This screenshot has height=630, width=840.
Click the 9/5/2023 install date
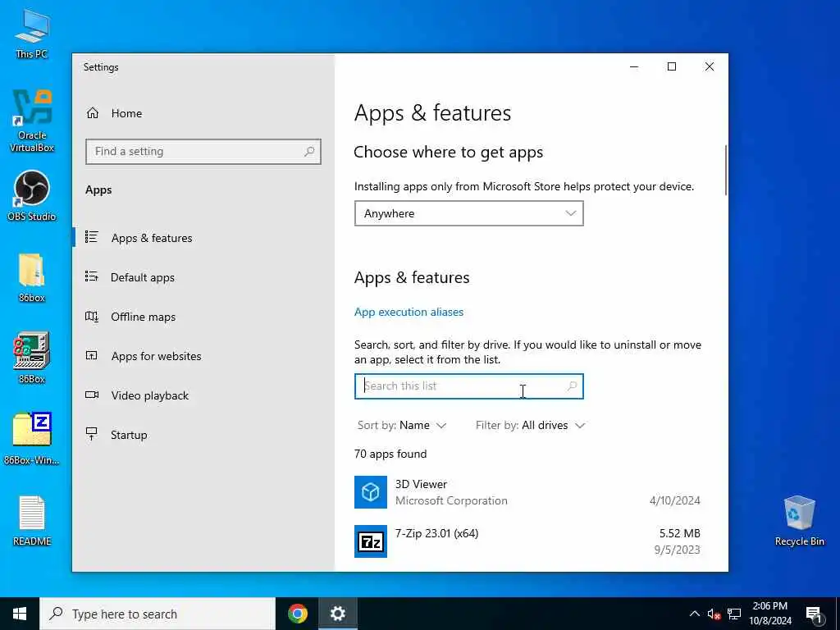pos(677,550)
